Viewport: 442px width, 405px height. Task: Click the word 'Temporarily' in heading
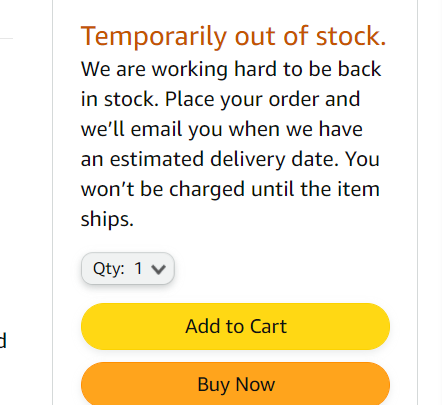pyautogui.click(x=154, y=37)
